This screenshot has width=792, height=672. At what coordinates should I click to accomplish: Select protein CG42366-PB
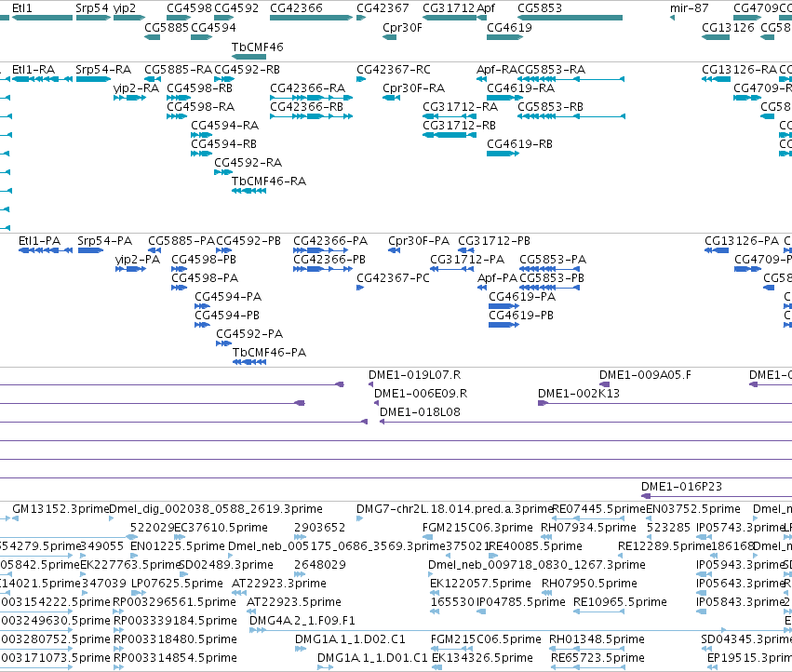point(323,269)
